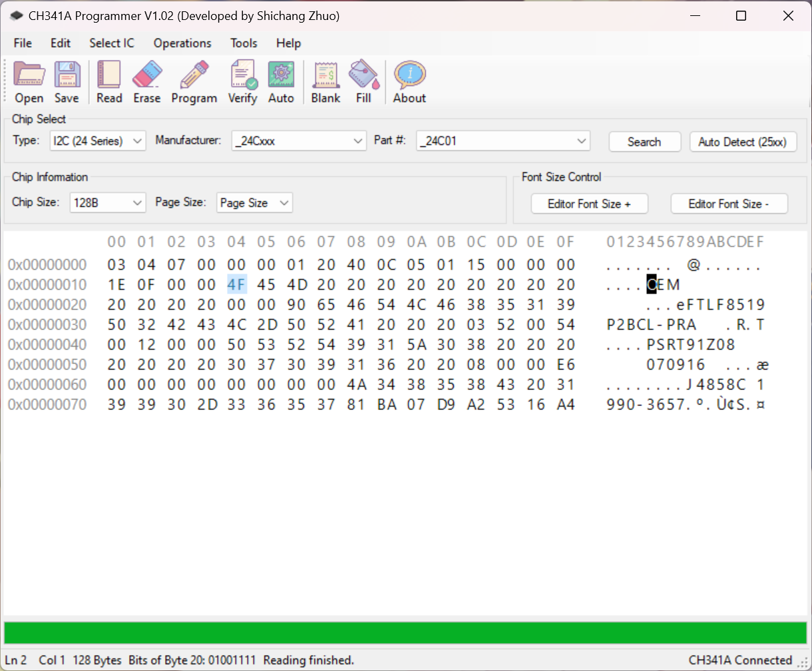The image size is (812, 671).
Task: Run the Verify icon
Action: [242, 80]
